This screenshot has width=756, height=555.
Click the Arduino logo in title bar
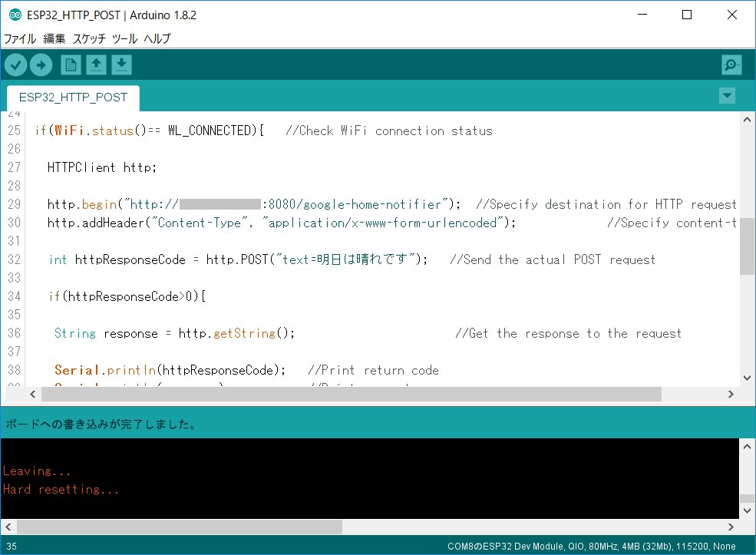(15, 15)
